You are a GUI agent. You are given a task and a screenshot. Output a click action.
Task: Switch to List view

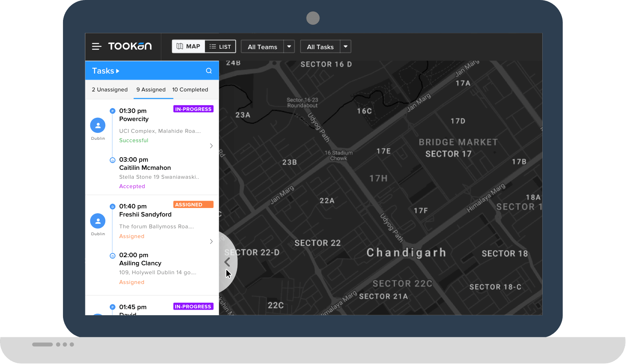tap(220, 47)
